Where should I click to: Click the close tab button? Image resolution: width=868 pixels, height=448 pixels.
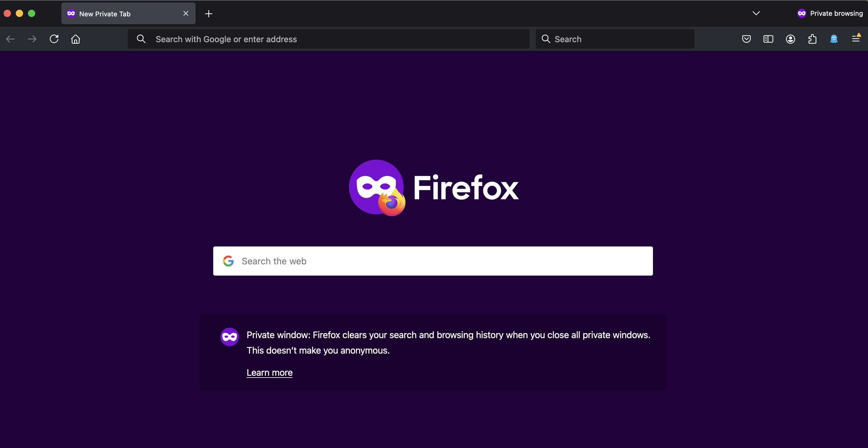point(185,13)
